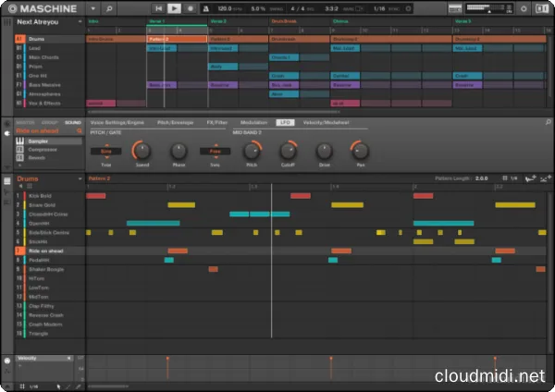Click the 1/16 sync grid value
The width and height of the screenshot is (555, 392).
[379, 8]
